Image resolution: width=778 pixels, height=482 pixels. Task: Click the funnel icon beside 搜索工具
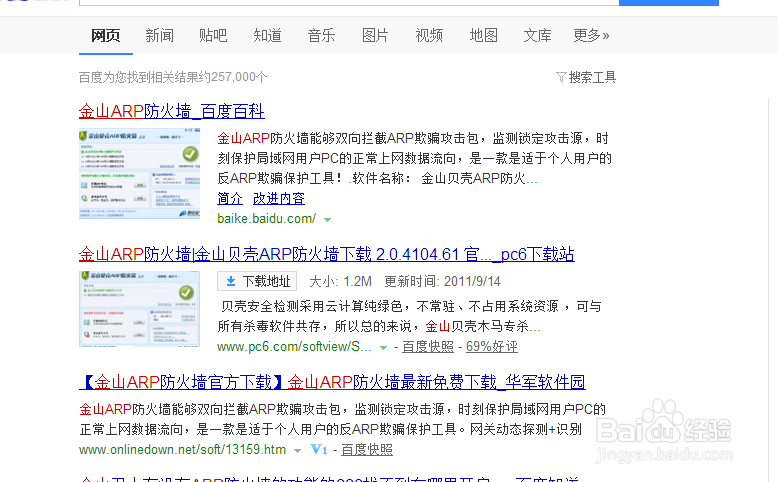click(561, 77)
